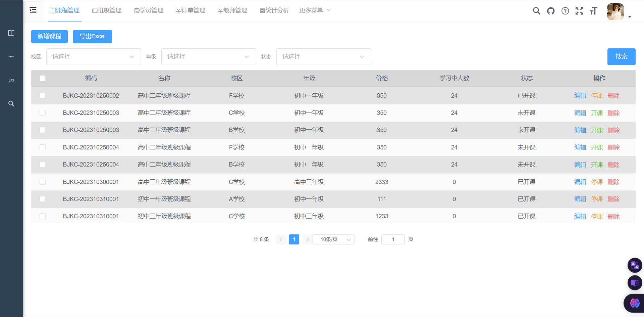Click 删除 for BJKC-202310250002 row
This screenshot has width=644, height=317.
(x=613, y=96)
